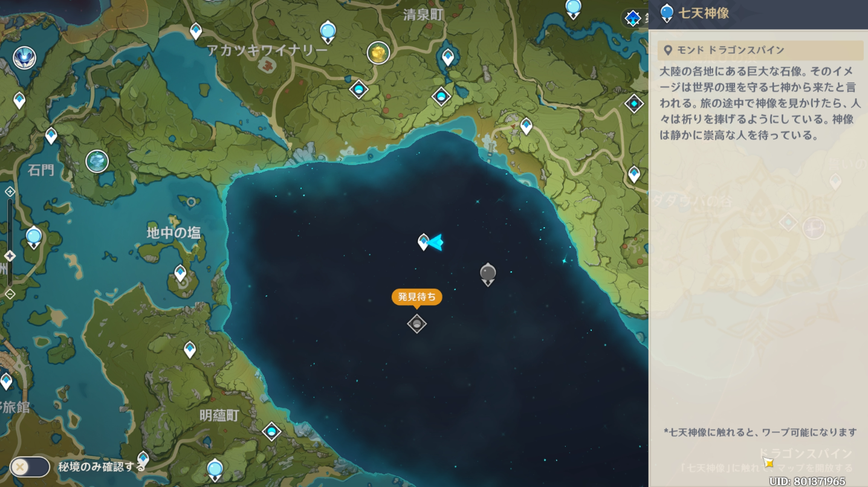This screenshot has height=487, width=868.
Task: Open the domain marker at the map's right edge
Action: 634,104
